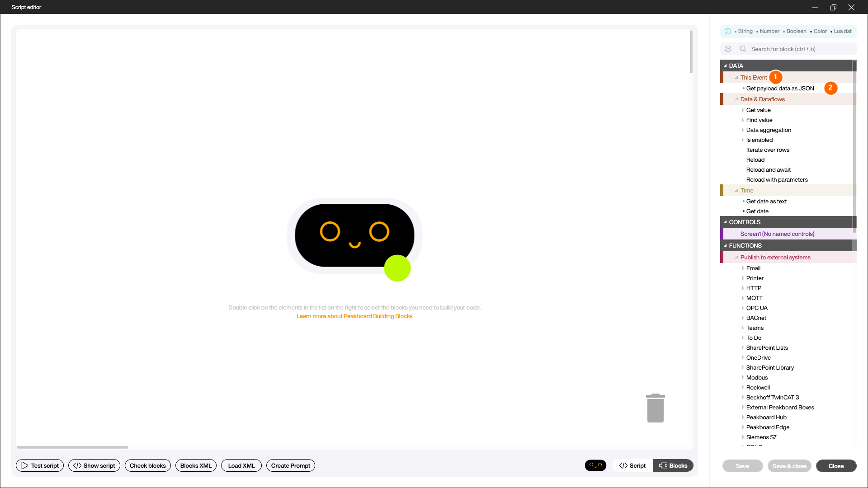Expand External Peakboard Boxes item

click(743, 408)
